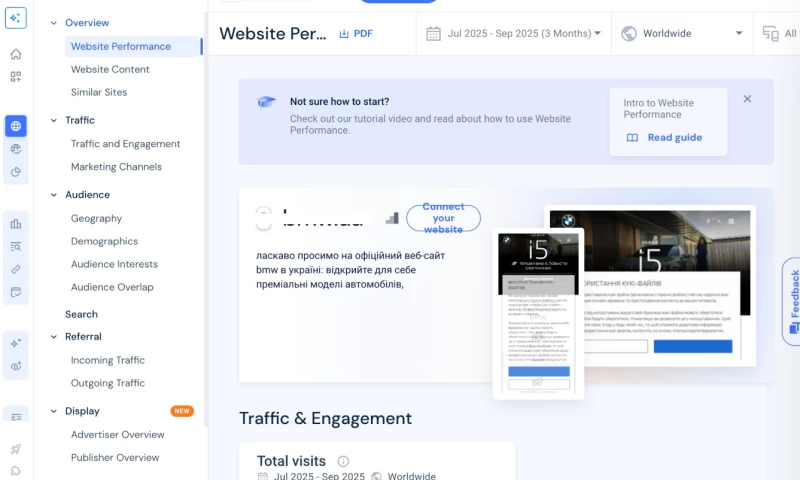Click the eye with sparkle icon
The width and height of the screenshot is (800, 480).
[16, 366]
